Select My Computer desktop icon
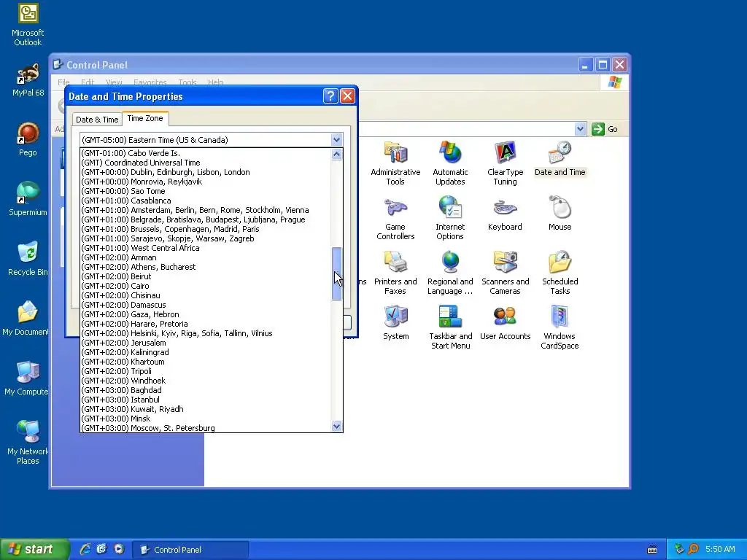 pos(27,378)
